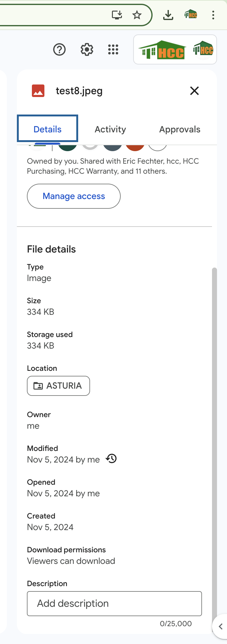Expand the side panel chevron arrow
The image size is (227, 644).
(220, 626)
